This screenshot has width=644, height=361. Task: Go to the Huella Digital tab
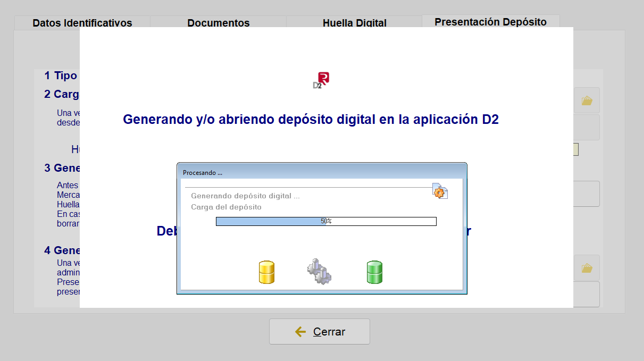coord(354,23)
